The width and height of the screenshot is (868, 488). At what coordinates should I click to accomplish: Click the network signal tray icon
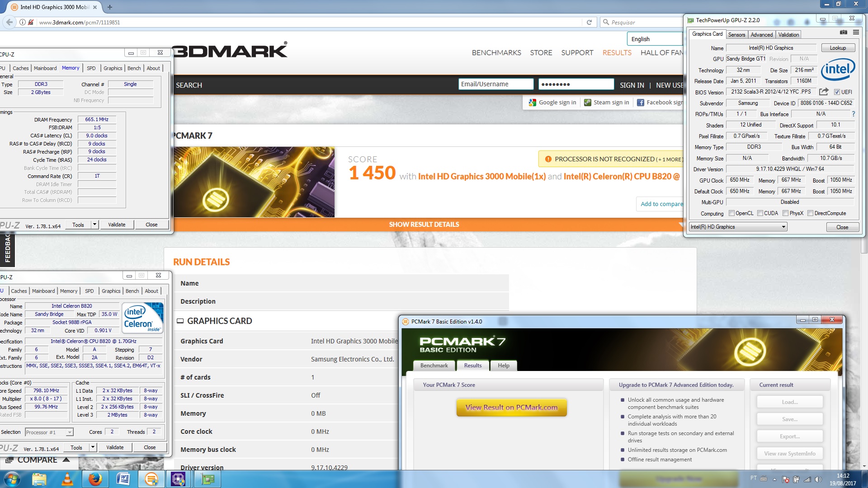(807, 479)
